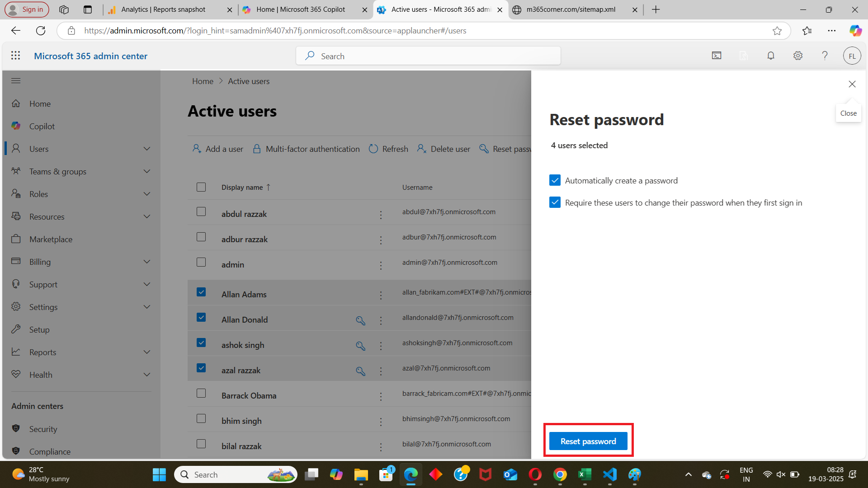Image resolution: width=868 pixels, height=488 pixels.
Task: Open the app launcher waffle icon
Action: (16, 56)
